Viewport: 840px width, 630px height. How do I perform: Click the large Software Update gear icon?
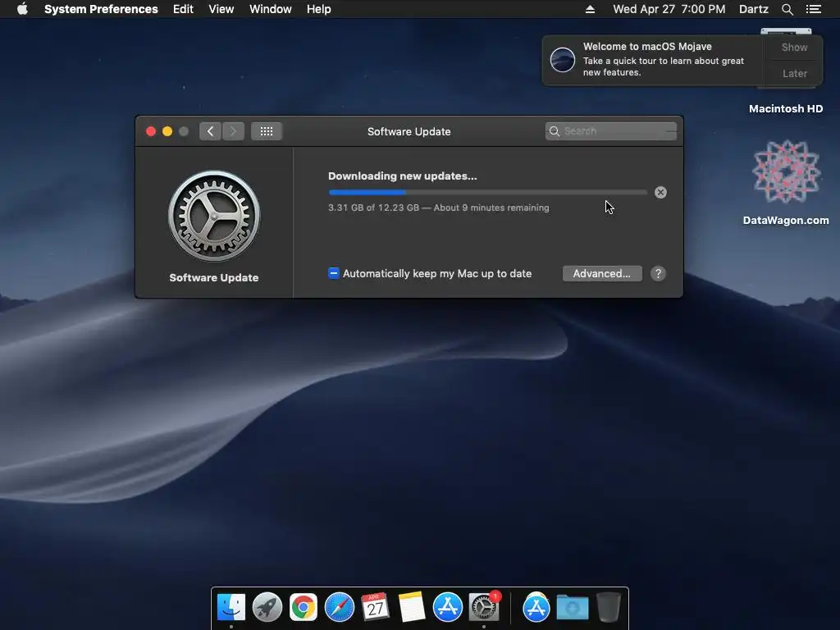(214, 216)
